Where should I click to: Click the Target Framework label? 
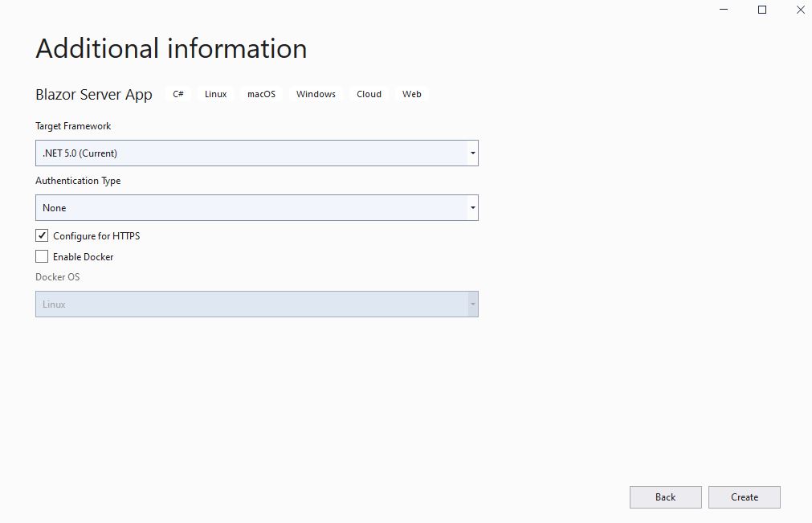click(73, 126)
